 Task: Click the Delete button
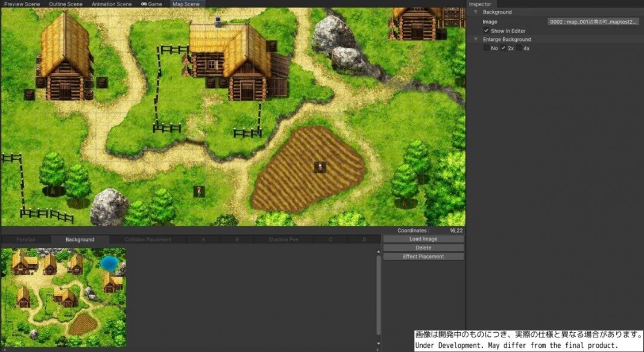[423, 248]
